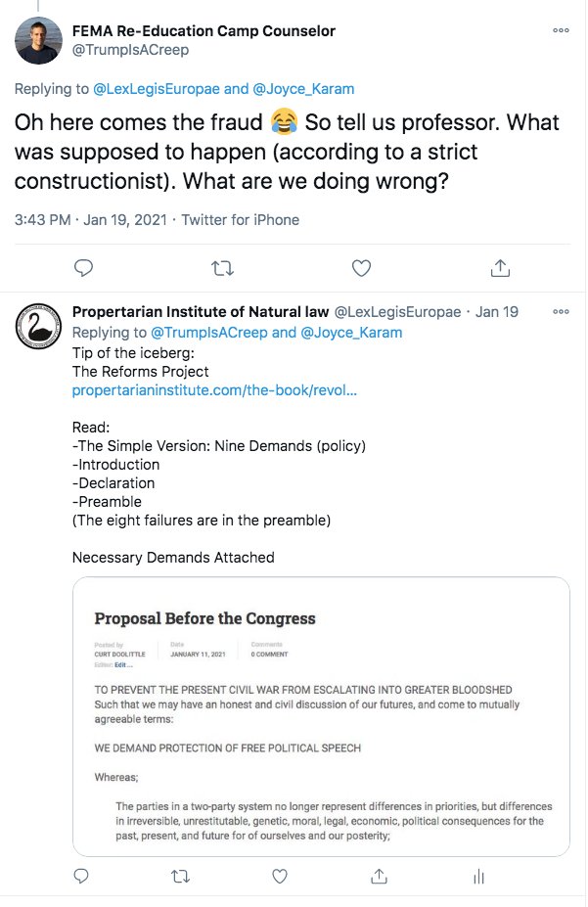Screen dimensions: 588x907
Task: Like the Propertarian Institute reply
Action: [279, 878]
